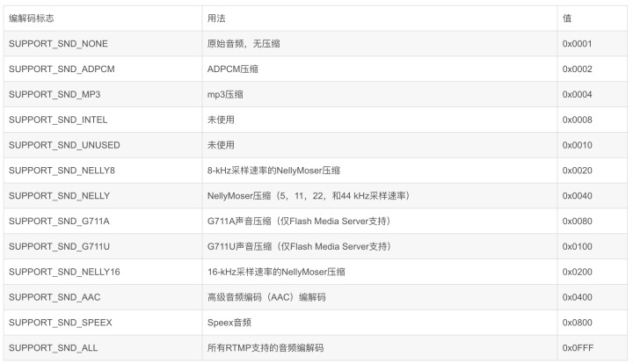Viewport: 633px width, 364px height.
Task: Click the 编解码标志 column header
Action: click(x=32, y=18)
